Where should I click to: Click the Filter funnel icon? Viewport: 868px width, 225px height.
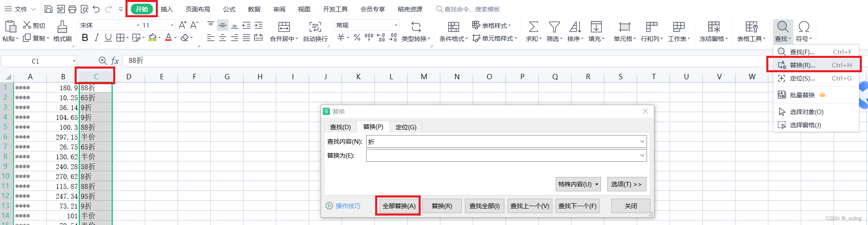(554, 27)
